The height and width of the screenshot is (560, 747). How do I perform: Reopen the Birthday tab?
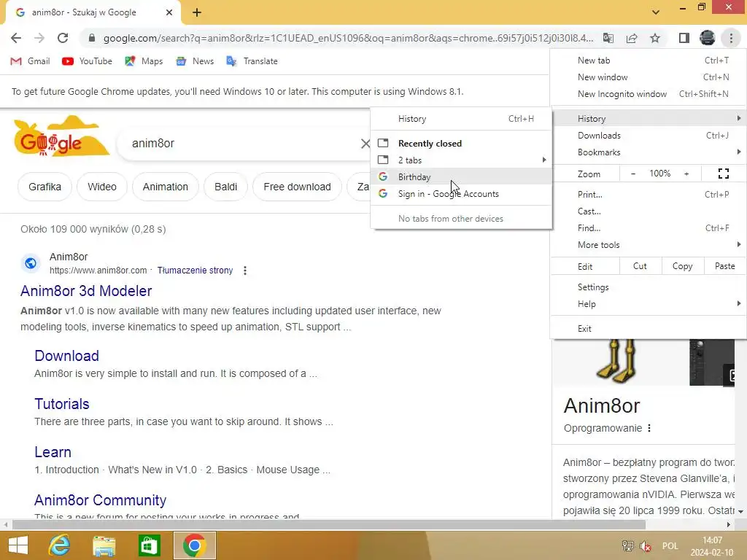point(461,176)
